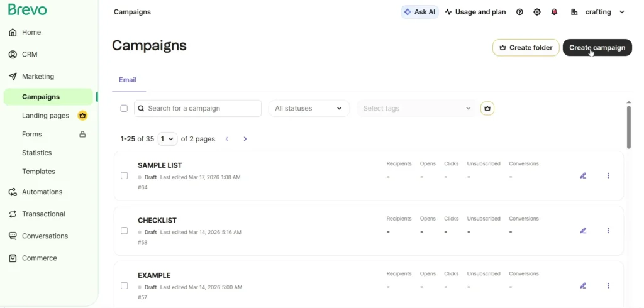Viewport: 644px width, 308px height.
Task: Click campaign ID #57 text
Action: [x=143, y=297]
